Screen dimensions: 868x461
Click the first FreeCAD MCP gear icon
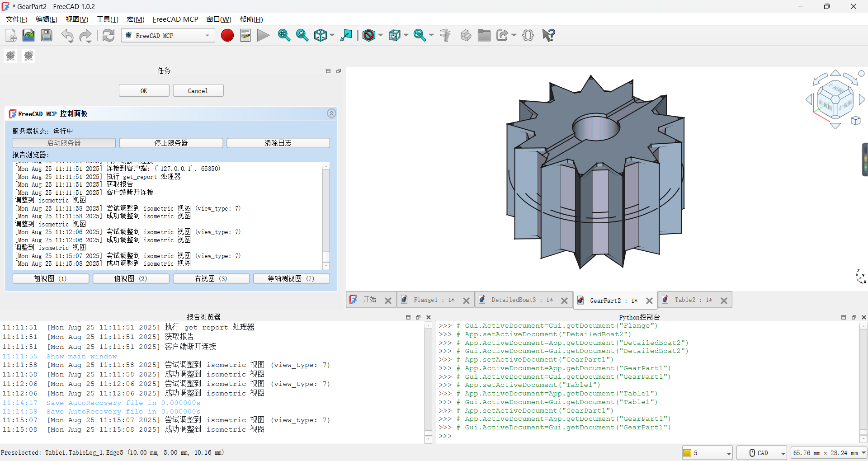point(10,56)
